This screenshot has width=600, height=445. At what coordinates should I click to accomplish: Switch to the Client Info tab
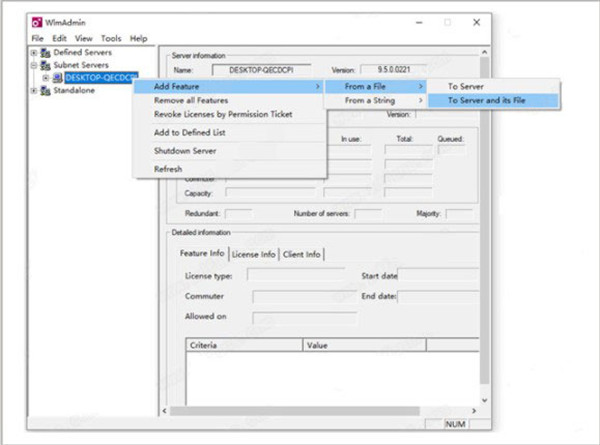point(302,253)
